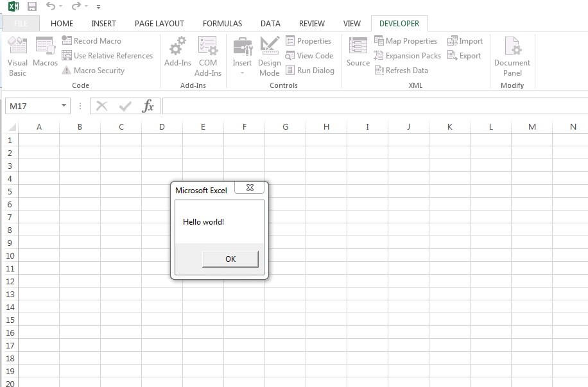
Task: Click the Redo arrow
Action: 76,6
